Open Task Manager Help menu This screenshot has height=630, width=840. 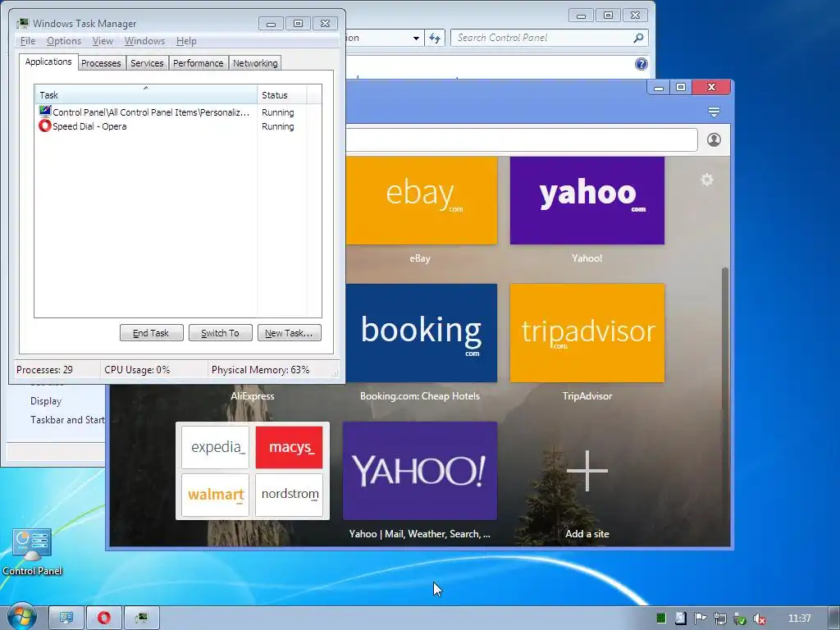pos(186,41)
